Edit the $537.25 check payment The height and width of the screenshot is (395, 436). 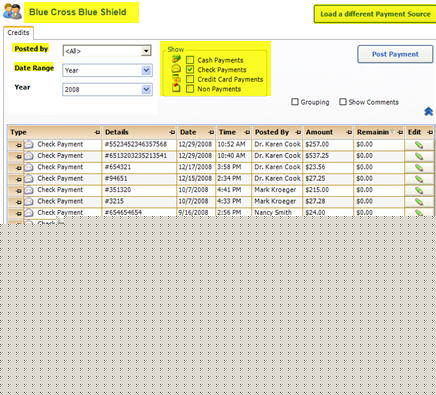pos(419,156)
